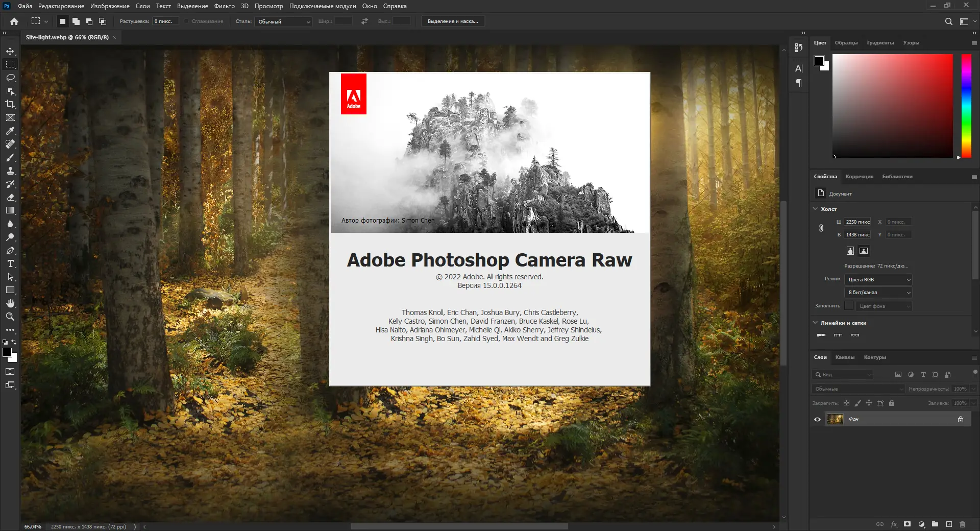Select the Lasso tool
Image resolution: width=980 pixels, height=531 pixels.
[x=10, y=78]
